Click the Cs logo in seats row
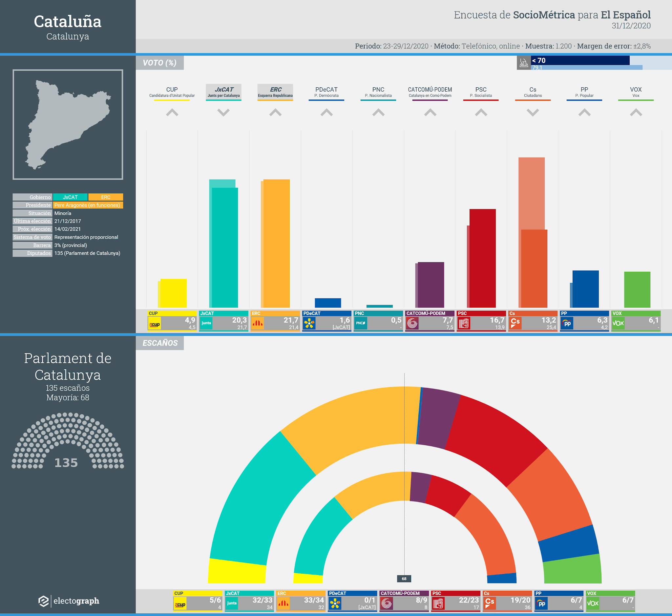 click(489, 603)
